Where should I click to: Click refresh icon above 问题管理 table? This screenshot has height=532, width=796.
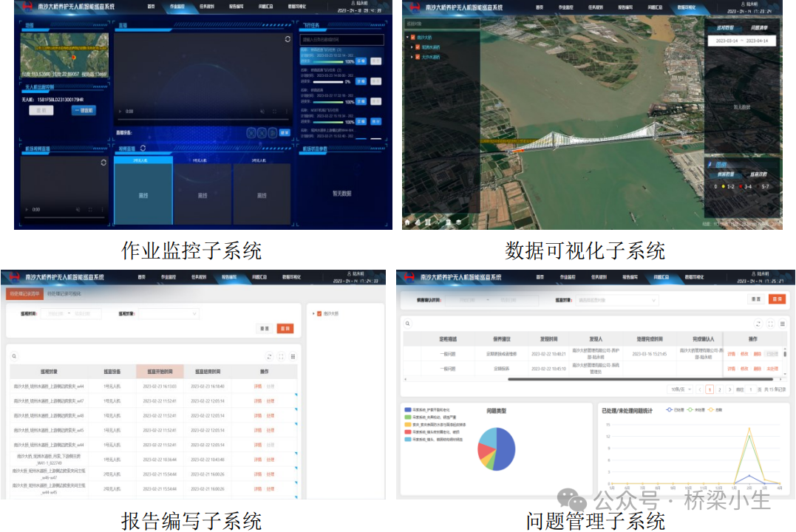(x=758, y=324)
